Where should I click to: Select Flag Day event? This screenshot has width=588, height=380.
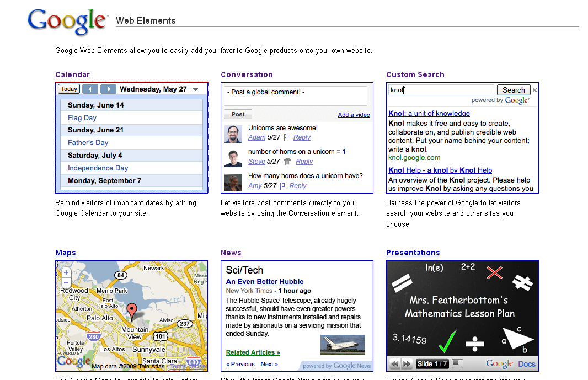tap(82, 118)
